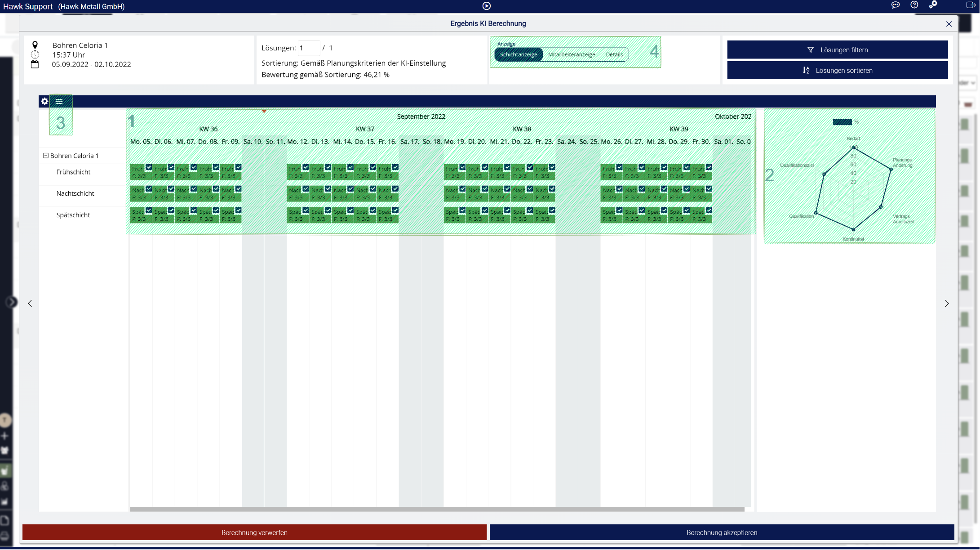Toggle checkbox on Spätschicht Fr. 30.
Image resolution: width=980 pixels, height=550 pixels.
(709, 210)
